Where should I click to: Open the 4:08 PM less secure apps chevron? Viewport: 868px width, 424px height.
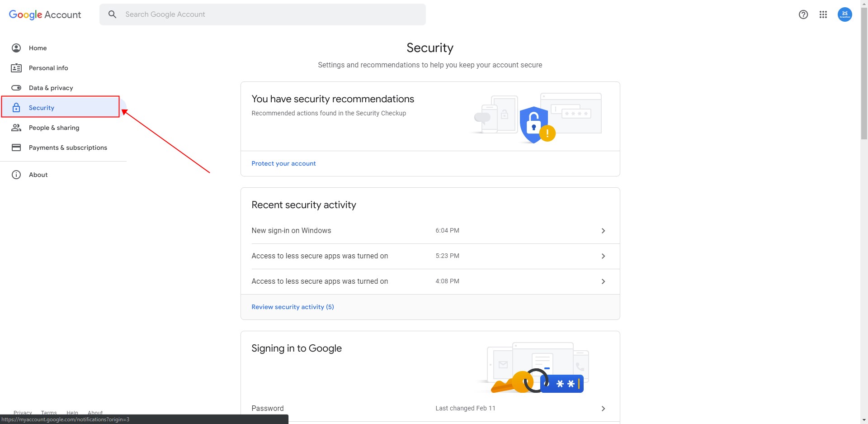tap(603, 281)
